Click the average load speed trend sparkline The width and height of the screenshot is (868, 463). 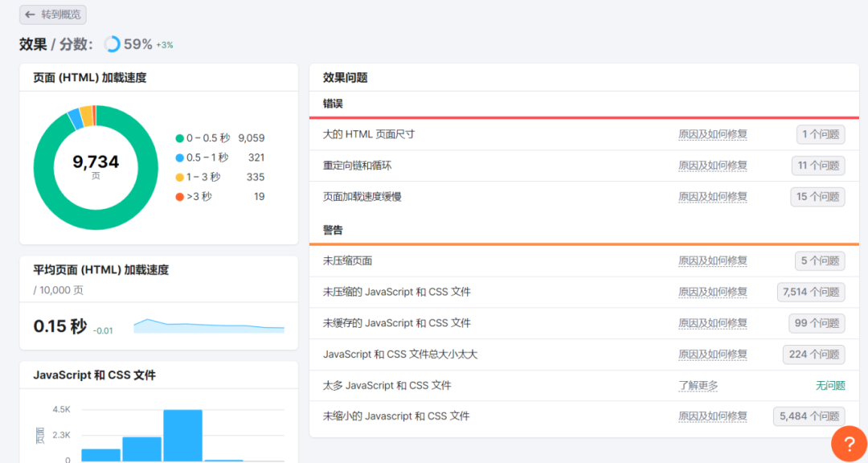(209, 326)
